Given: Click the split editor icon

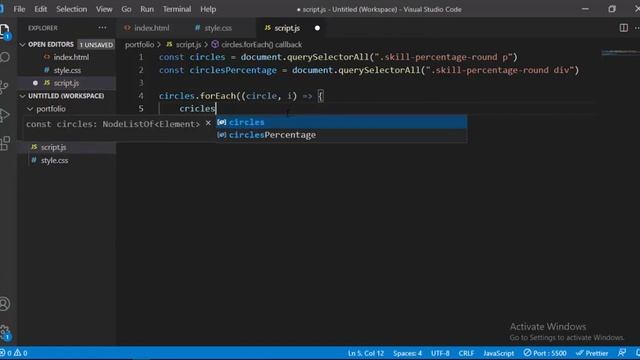Looking at the screenshot, I should (x=623, y=28).
